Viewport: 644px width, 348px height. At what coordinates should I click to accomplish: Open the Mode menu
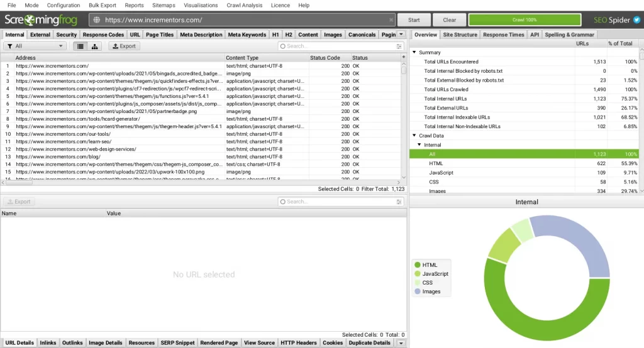point(31,5)
